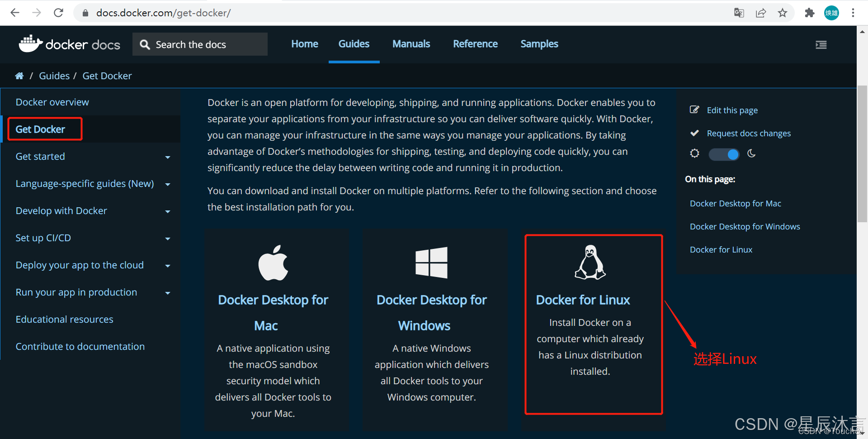This screenshot has width=868, height=439.
Task: Open Contribute to documentation link
Action: point(80,346)
